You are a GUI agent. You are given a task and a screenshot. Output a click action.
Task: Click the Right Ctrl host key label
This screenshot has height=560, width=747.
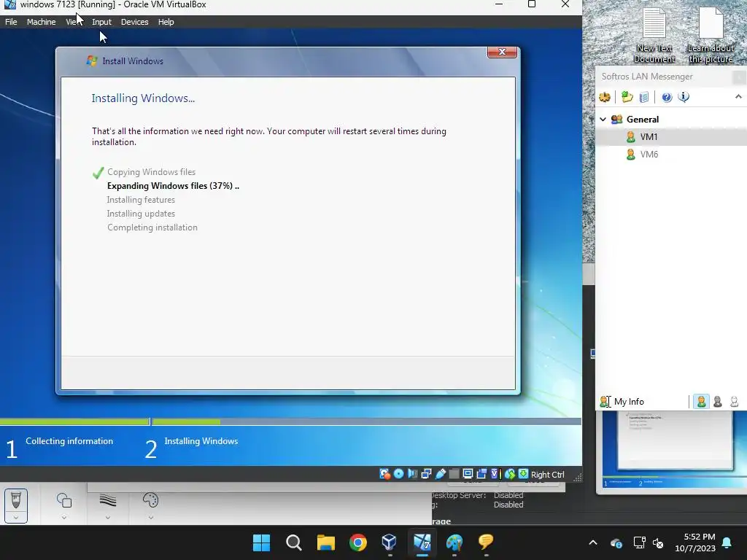tap(547, 474)
